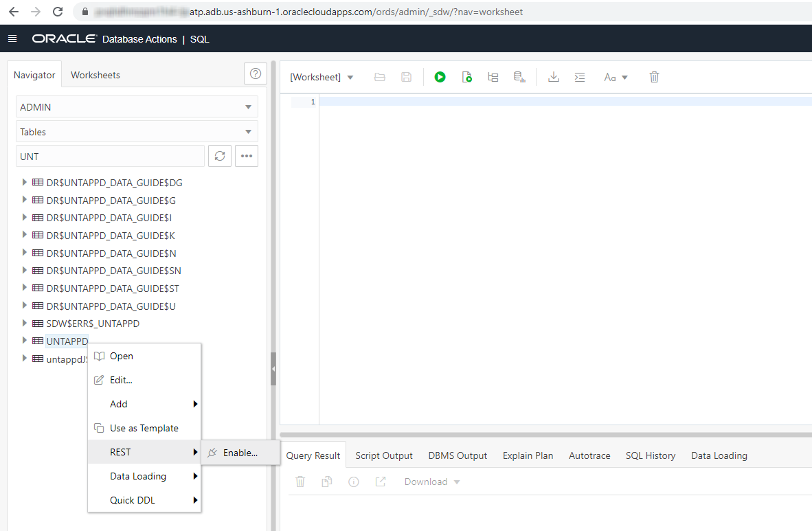
Task: Open the hamburger navigation menu
Action: tap(13, 39)
